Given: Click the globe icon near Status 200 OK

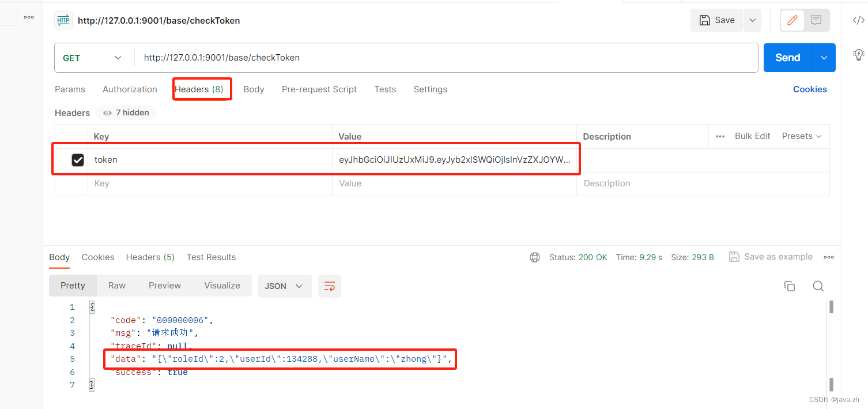Looking at the screenshot, I should [x=535, y=257].
